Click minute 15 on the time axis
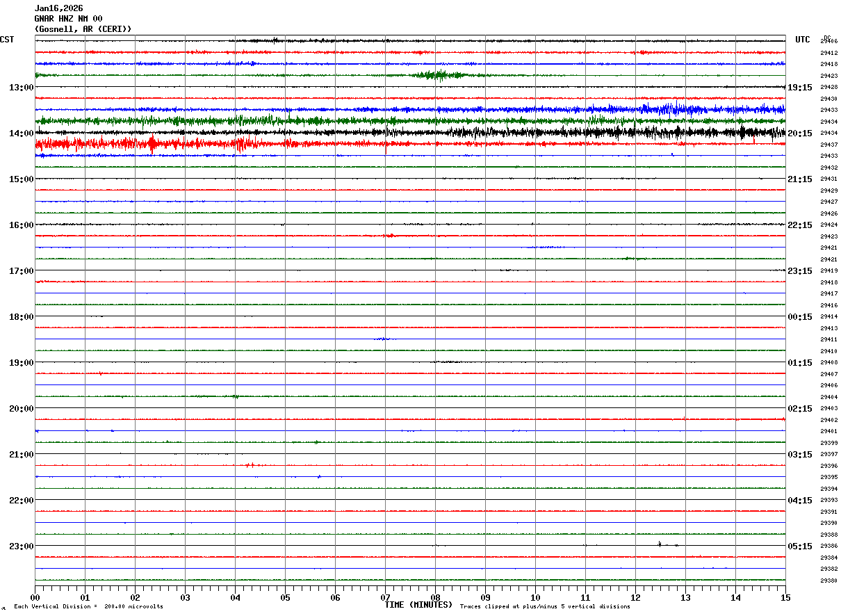This screenshot has height=616, width=841. 785,597
